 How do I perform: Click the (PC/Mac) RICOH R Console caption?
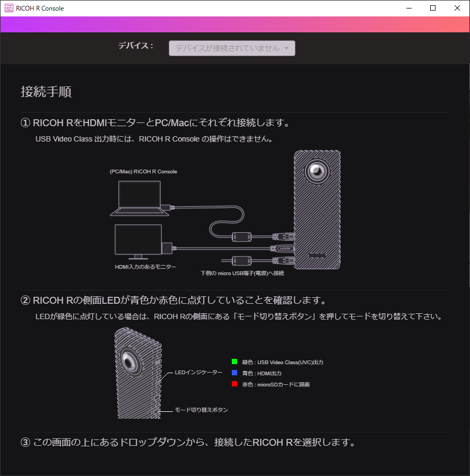click(143, 172)
